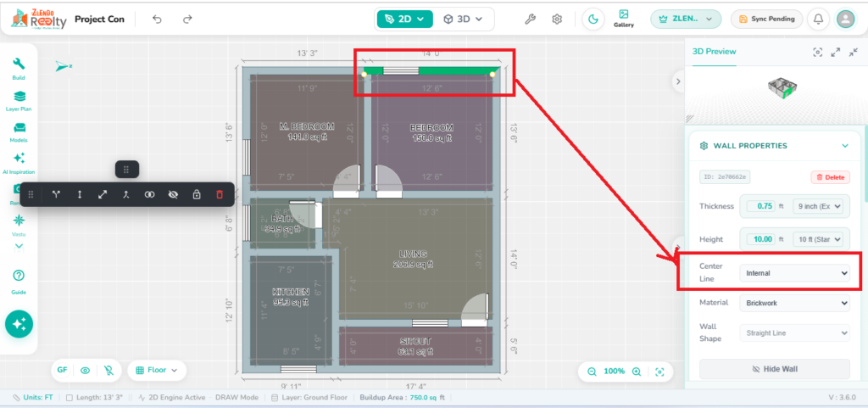Image resolution: width=868 pixels, height=408 pixels.
Task: Click the Delete button in Wall Properties
Action: tap(831, 177)
